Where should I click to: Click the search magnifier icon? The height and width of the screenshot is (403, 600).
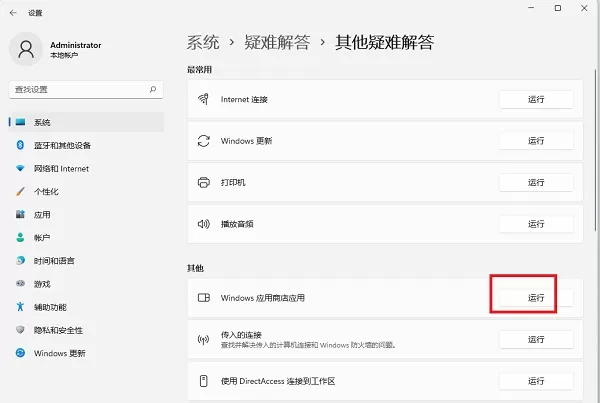[153, 89]
